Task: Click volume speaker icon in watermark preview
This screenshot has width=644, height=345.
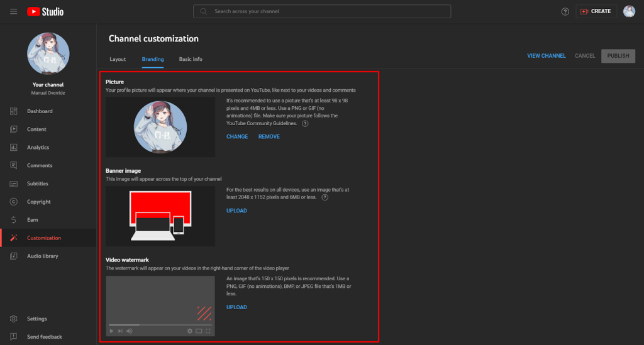Action: 130,331
